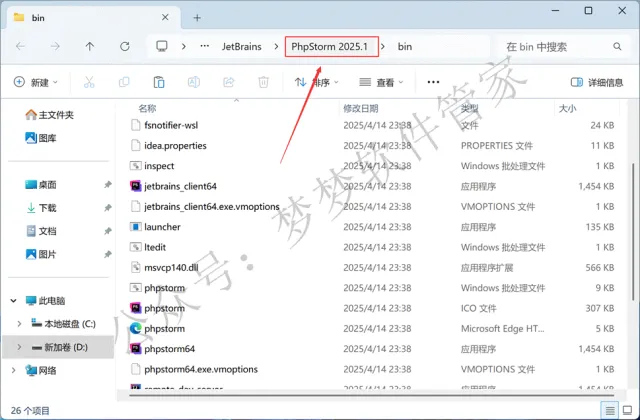Click the Share icon in toolbar
The width and height of the screenshot is (640, 420).
point(229,82)
